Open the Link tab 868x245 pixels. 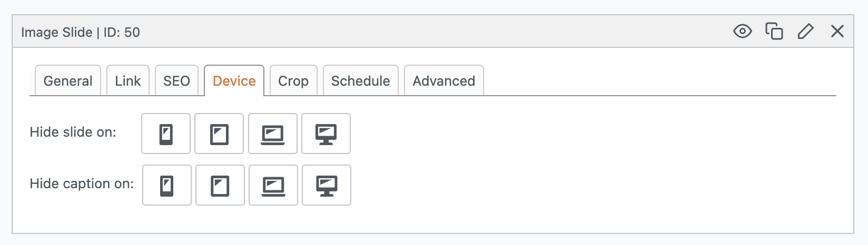point(128,81)
